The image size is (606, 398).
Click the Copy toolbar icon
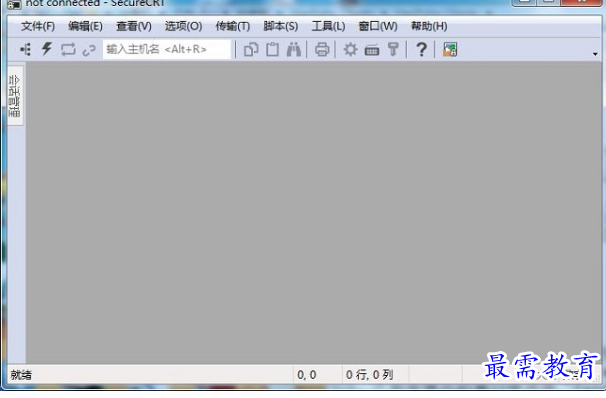[x=251, y=50]
